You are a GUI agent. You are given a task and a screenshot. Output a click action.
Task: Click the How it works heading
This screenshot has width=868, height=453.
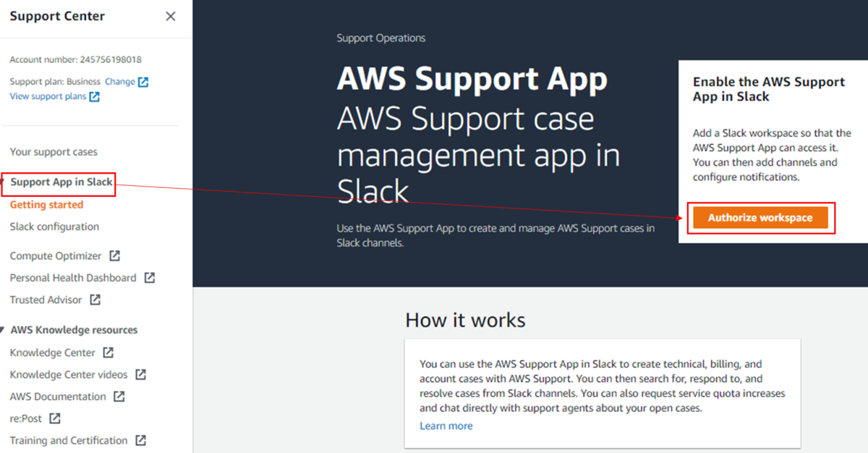click(465, 320)
